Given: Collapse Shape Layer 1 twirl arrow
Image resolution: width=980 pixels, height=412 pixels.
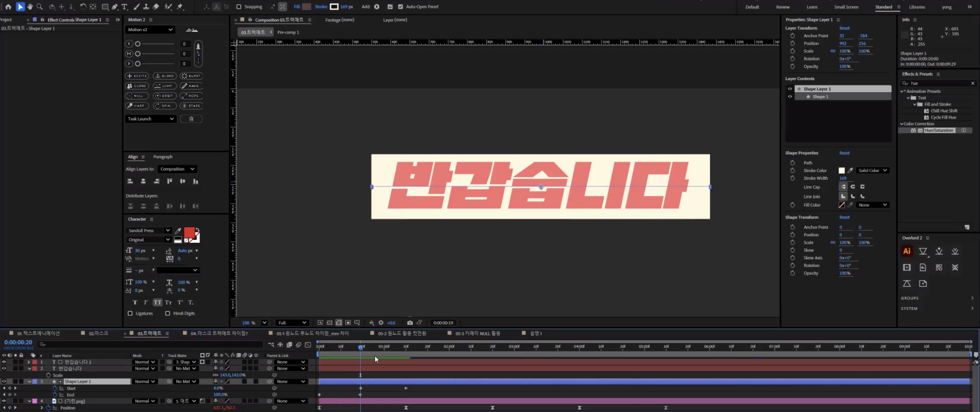Looking at the screenshot, I should click(x=29, y=382).
